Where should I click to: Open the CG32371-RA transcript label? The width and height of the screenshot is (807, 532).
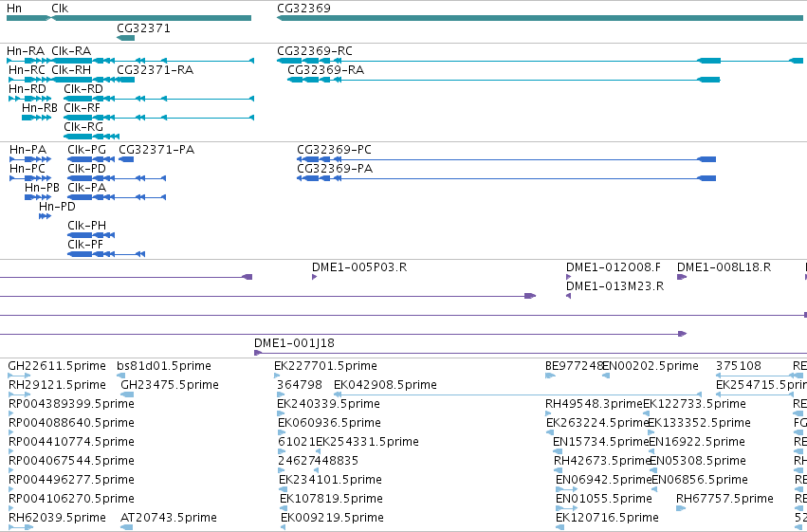coord(155,70)
